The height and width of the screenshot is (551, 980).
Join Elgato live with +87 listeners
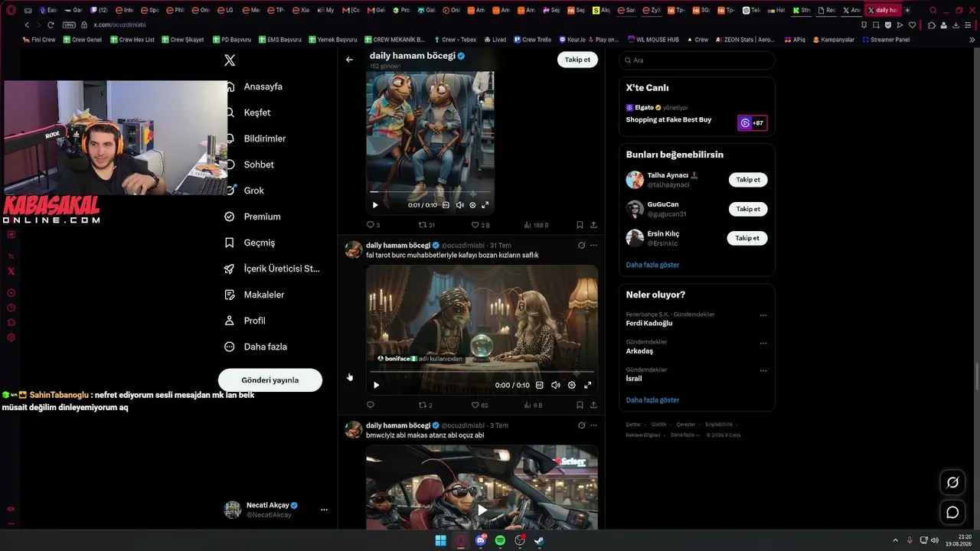tap(752, 123)
